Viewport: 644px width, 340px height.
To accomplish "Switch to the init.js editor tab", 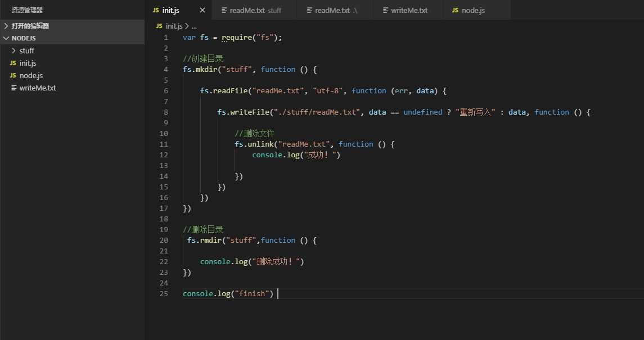I will [178, 10].
